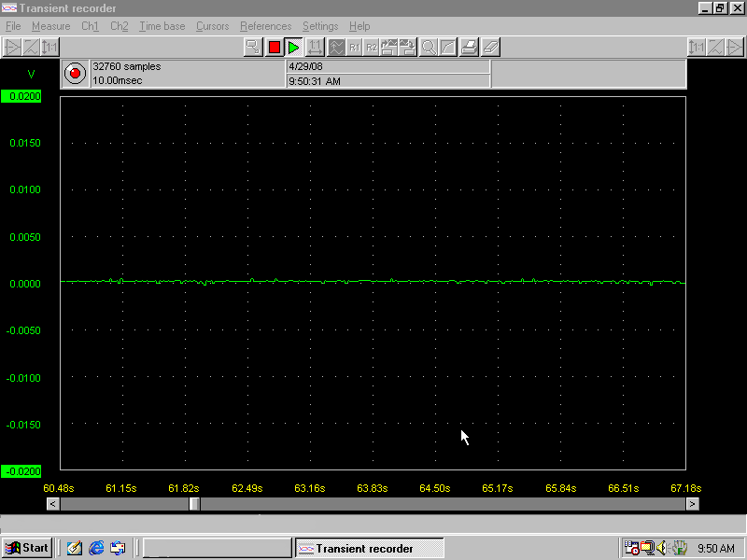Screen dimensions: 747x560
Task: Click the horizontal scrollbar thumb
Action: point(194,504)
